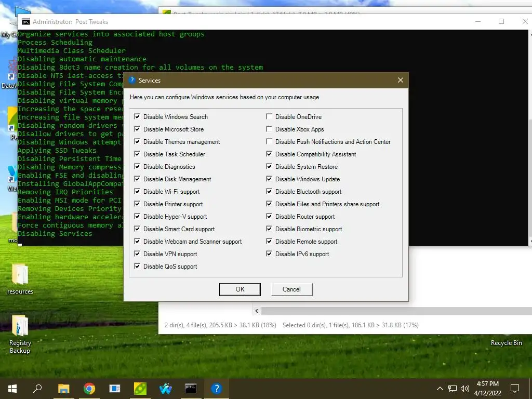Uncheck Disable Themes management
532x399 pixels.
pos(137,141)
